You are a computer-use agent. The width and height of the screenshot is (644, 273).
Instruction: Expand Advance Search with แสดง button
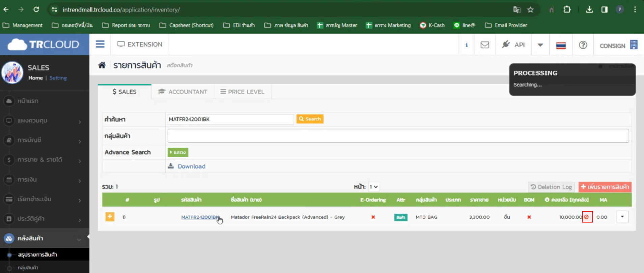tap(178, 152)
